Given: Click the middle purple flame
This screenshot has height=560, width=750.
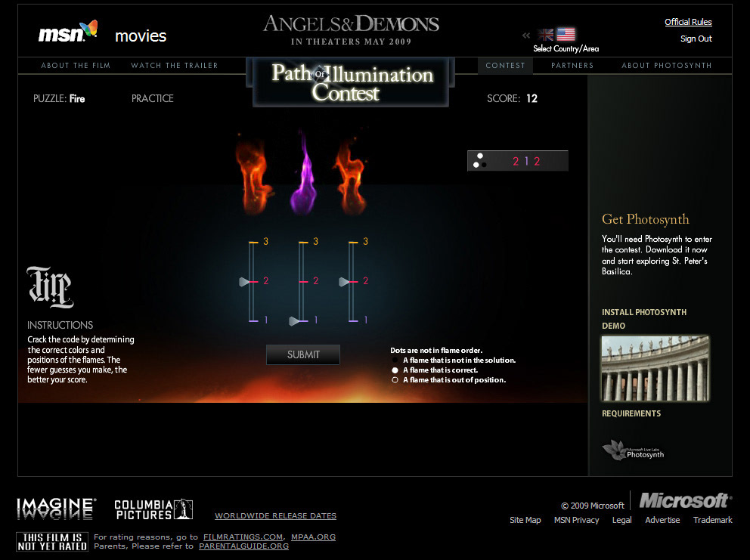Looking at the screenshot, I should 303,174.
